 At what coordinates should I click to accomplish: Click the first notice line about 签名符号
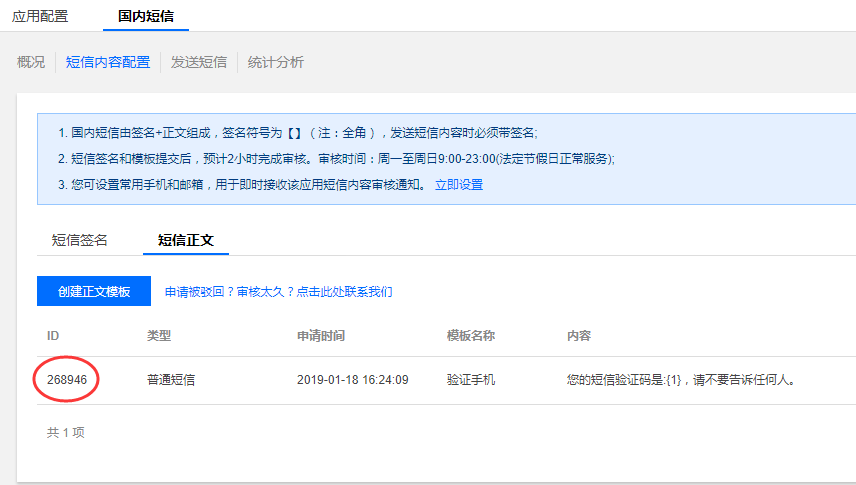(298, 132)
